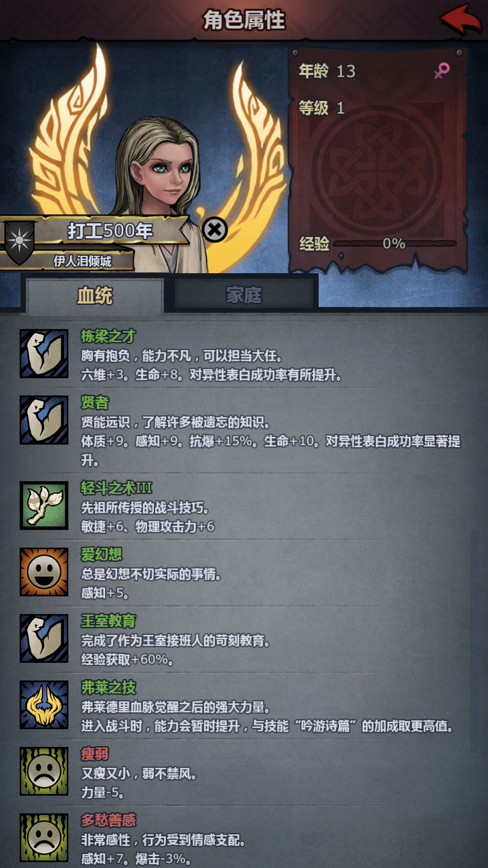Tap the red back arrow
488x868 pixels.
point(461,20)
